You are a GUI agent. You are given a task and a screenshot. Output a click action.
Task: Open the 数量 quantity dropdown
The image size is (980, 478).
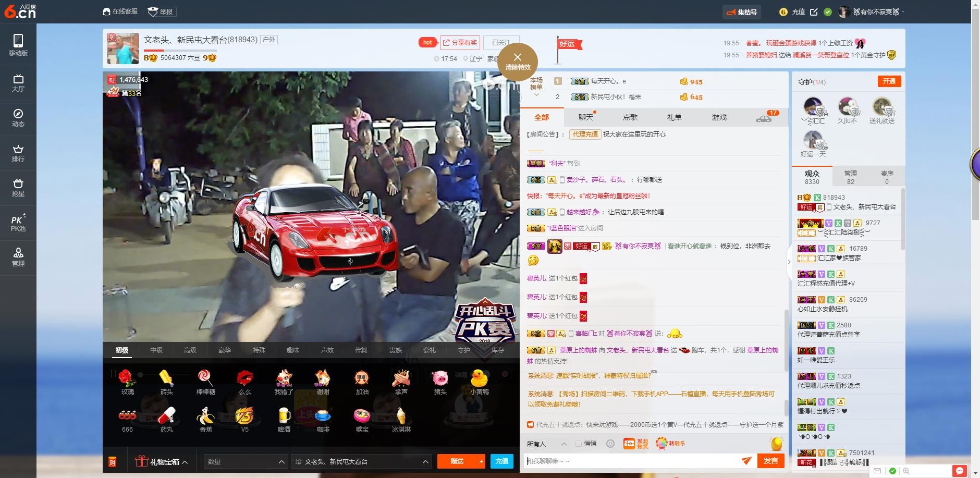(x=246, y=462)
